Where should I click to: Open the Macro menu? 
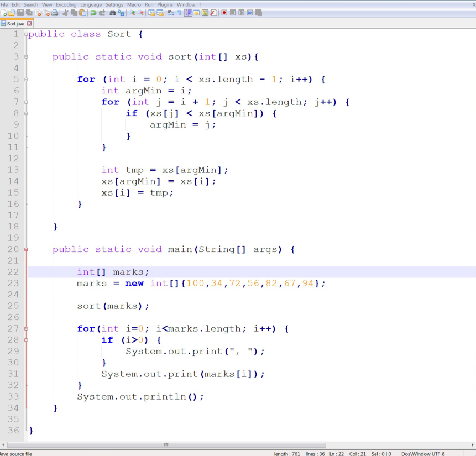pyautogui.click(x=134, y=4)
